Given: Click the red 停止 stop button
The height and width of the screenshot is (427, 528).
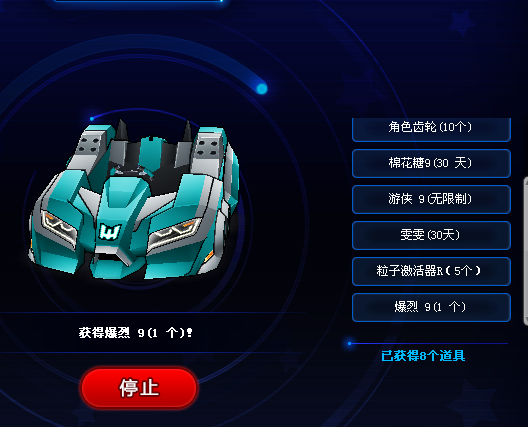Looking at the screenshot, I should (139, 388).
